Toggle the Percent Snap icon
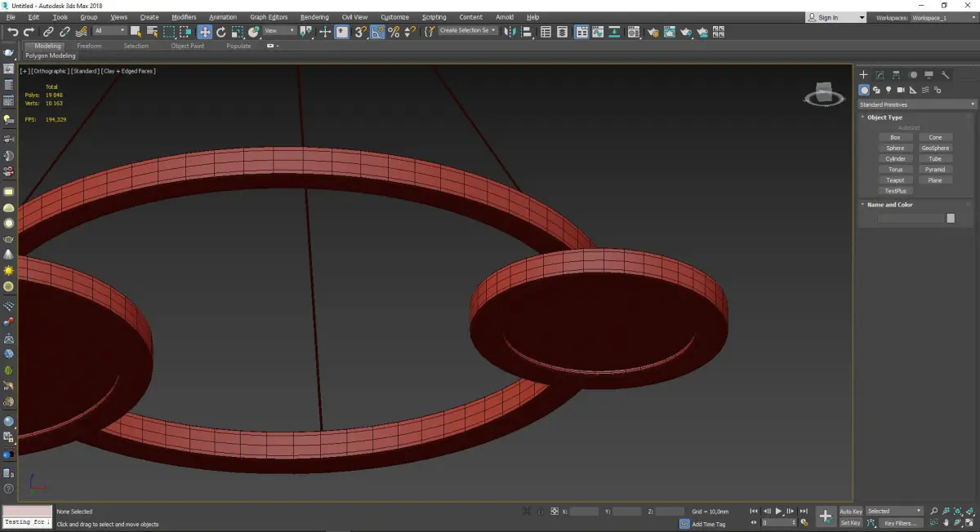 pyautogui.click(x=394, y=32)
